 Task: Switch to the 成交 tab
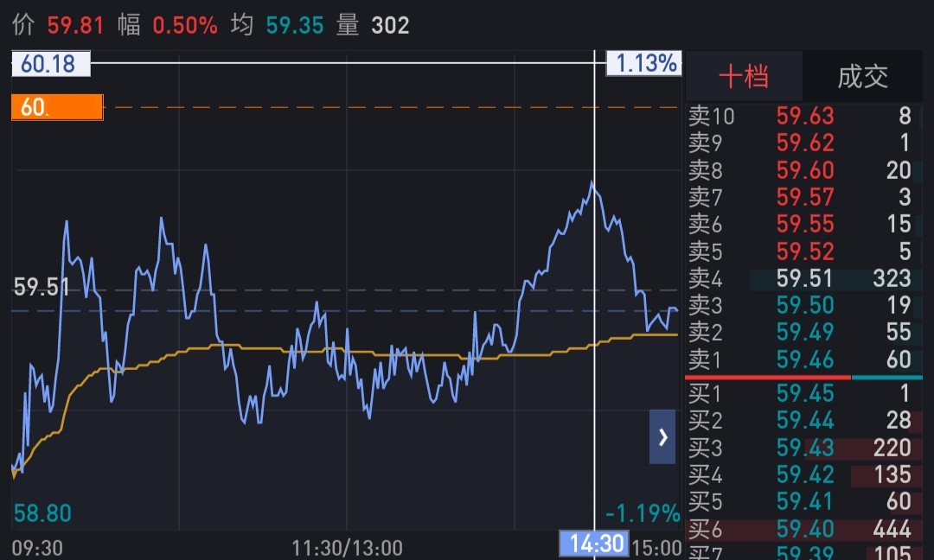coord(862,76)
